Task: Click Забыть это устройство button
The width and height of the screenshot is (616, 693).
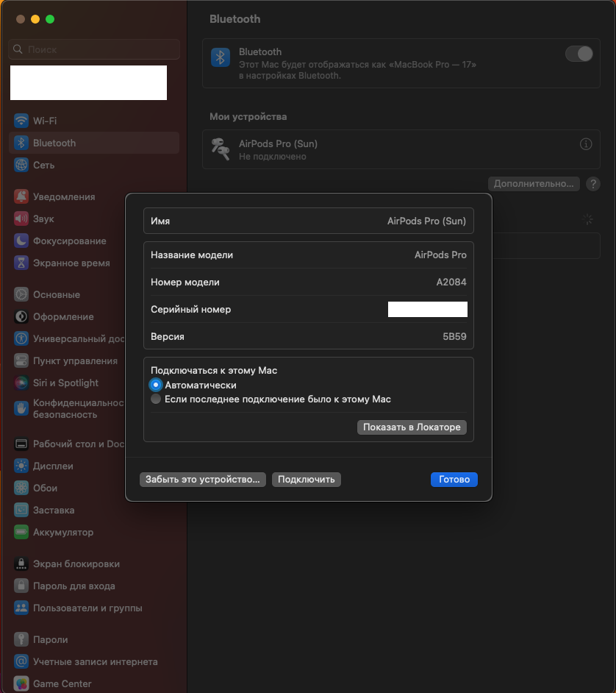Action: (203, 480)
